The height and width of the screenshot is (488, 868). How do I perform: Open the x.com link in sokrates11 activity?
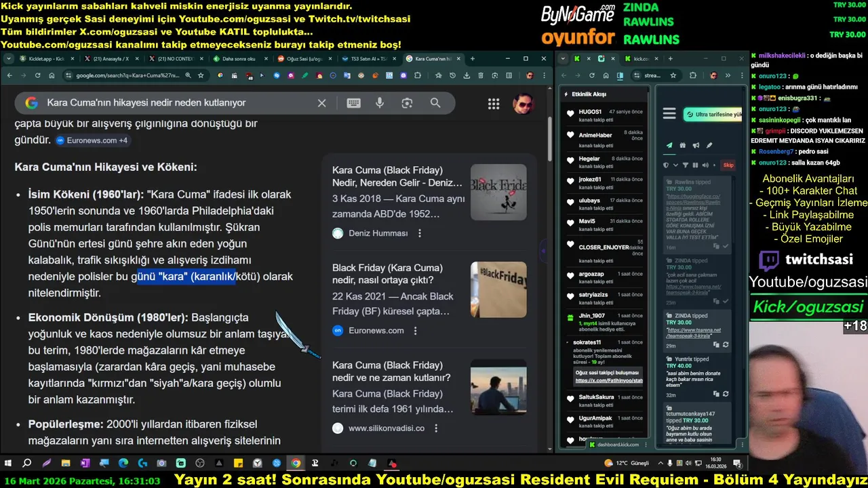pyautogui.click(x=608, y=381)
